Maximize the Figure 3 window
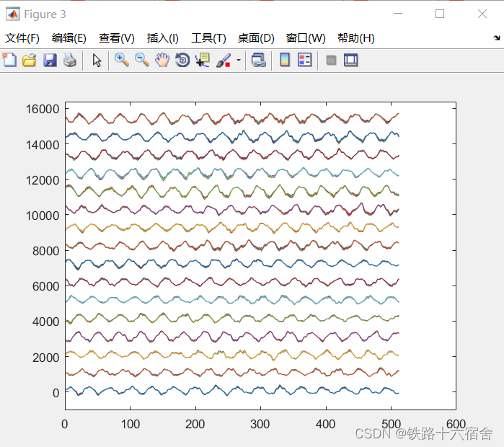The height and width of the screenshot is (447, 504). (x=440, y=14)
